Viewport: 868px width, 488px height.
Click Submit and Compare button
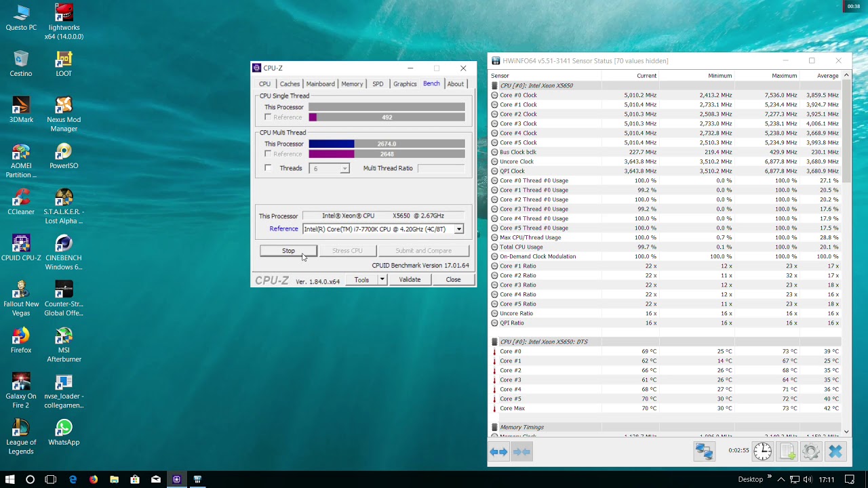coord(423,251)
